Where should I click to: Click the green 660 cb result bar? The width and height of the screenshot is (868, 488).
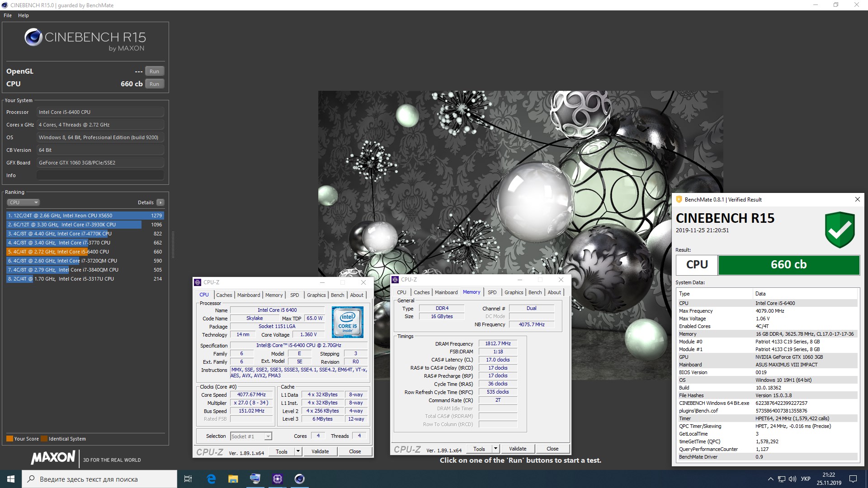point(788,265)
